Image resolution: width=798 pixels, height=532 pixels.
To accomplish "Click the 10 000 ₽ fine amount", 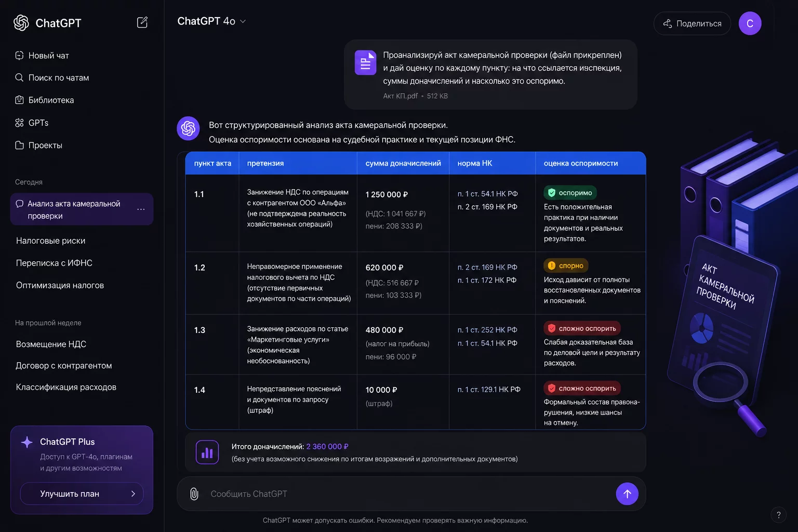I will (x=381, y=390).
